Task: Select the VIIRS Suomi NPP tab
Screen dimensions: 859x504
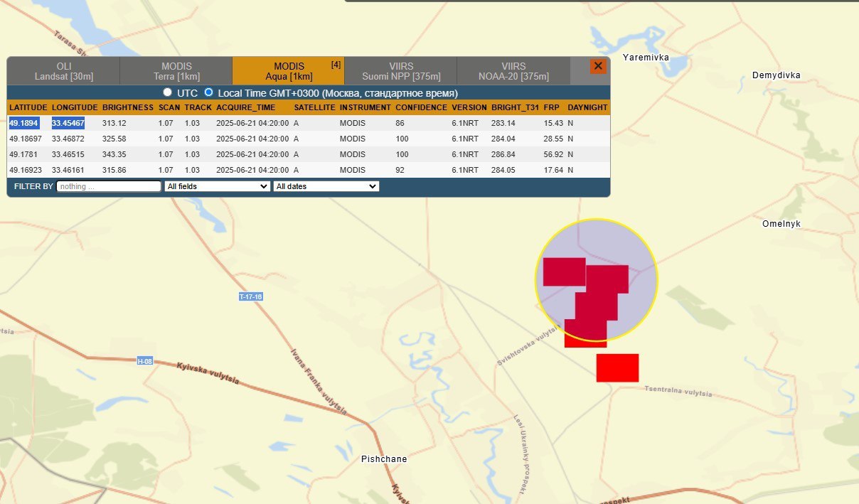Action: pos(401,71)
